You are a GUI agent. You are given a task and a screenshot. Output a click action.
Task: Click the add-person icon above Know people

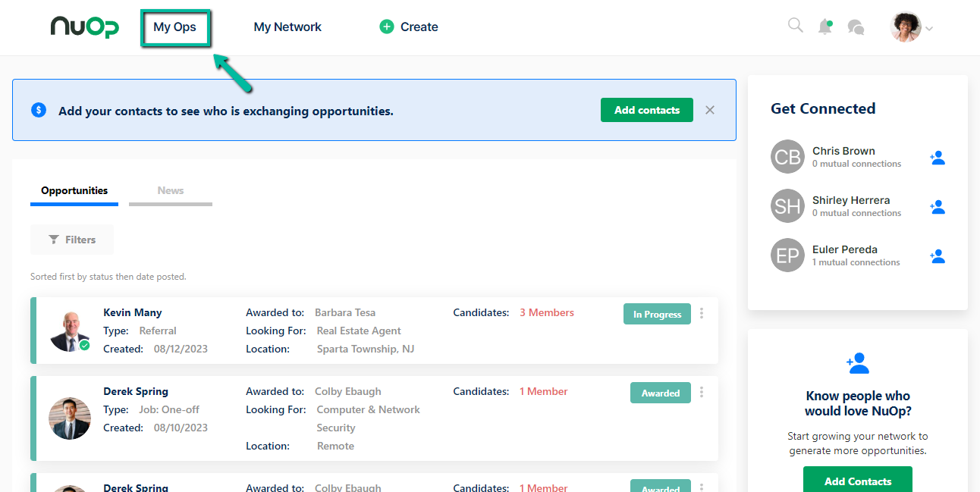pos(858,363)
